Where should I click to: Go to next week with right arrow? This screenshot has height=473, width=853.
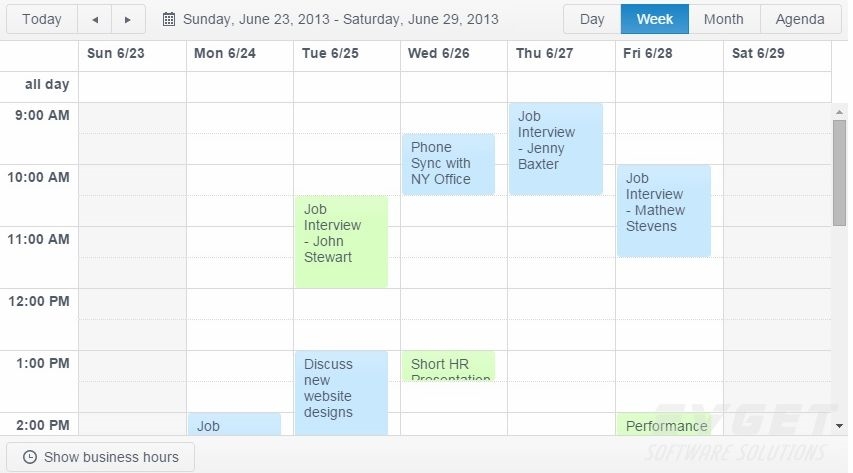coord(128,20)
